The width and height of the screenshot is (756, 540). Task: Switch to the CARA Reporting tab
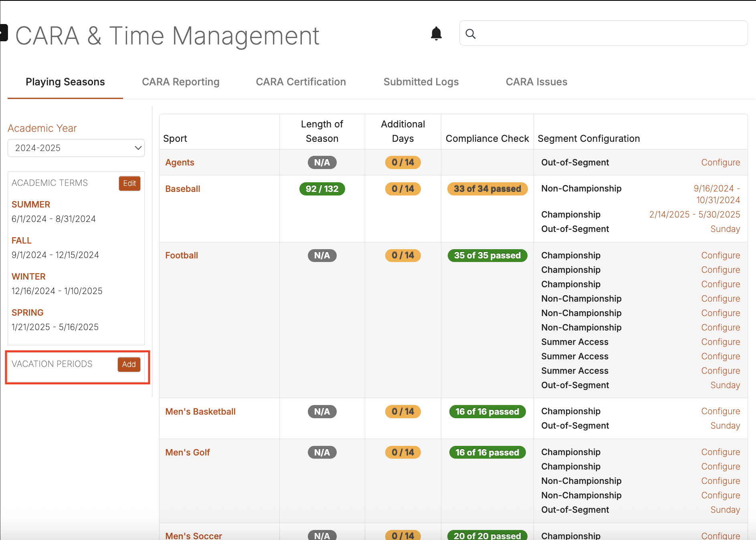click(180, 82)
